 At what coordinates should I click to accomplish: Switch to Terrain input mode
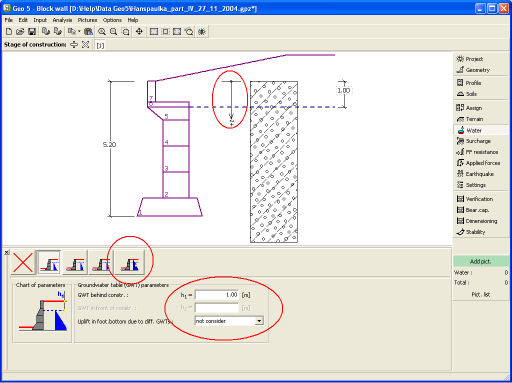[x=481, y=119]
